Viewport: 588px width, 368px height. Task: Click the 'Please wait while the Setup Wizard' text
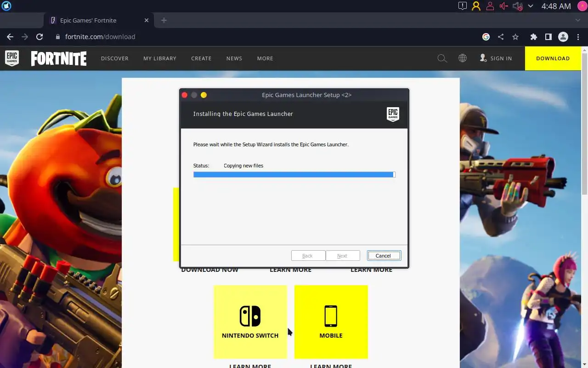point(271,144)
